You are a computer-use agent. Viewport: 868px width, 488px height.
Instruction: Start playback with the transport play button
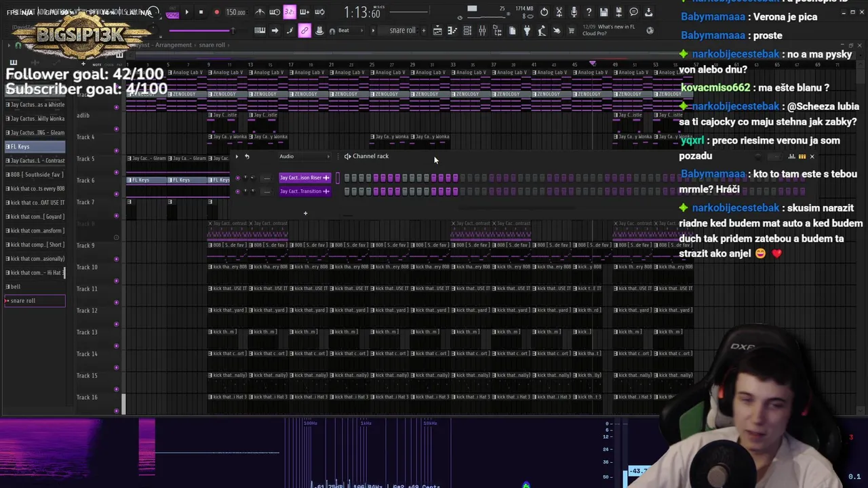[186, 12]
